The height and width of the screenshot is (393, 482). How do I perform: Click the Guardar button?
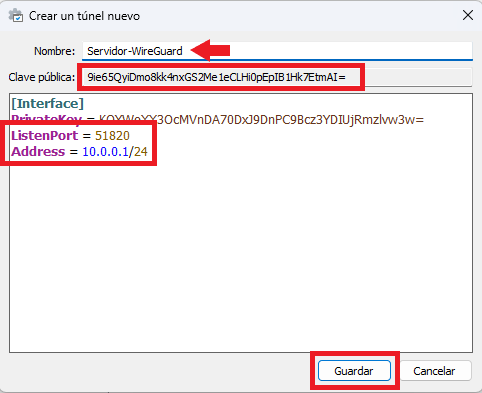(x=354, y=370)
